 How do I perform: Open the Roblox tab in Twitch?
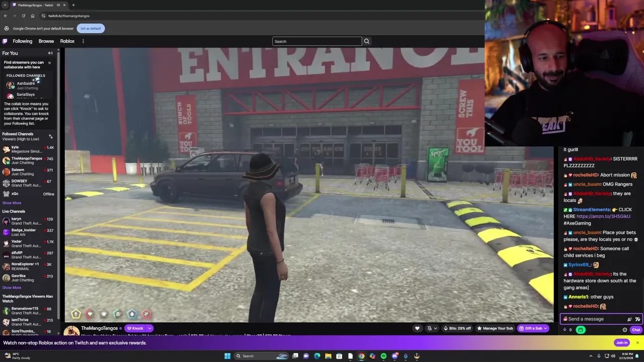point(67,41)
